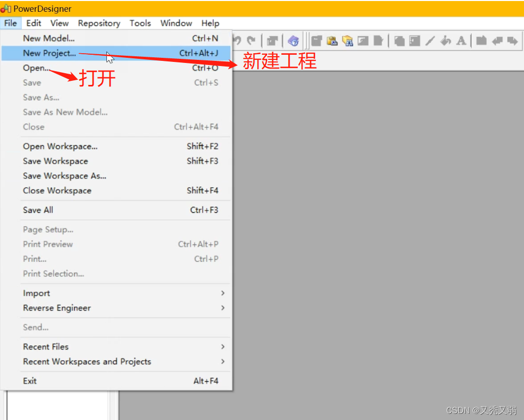Choose Open Workspace... from the menu
This screenshot has height=420, width=524.
tap(116, 146)
